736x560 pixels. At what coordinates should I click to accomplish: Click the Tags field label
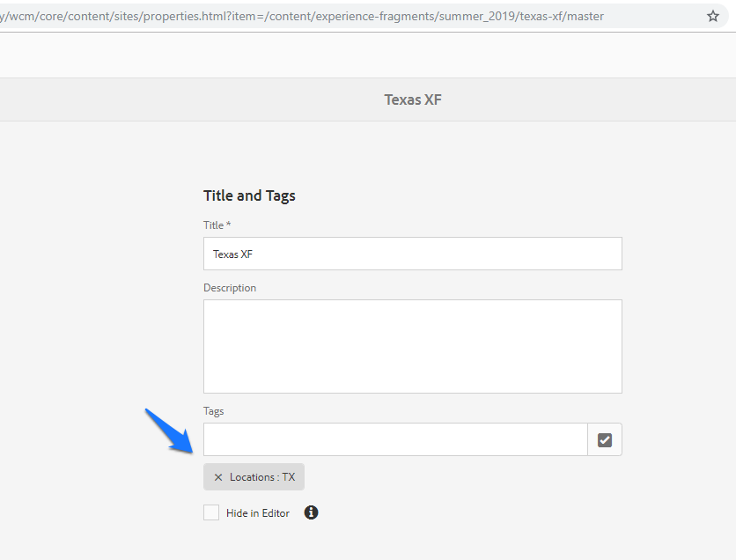pyautogui.click(x=214, y=411)
